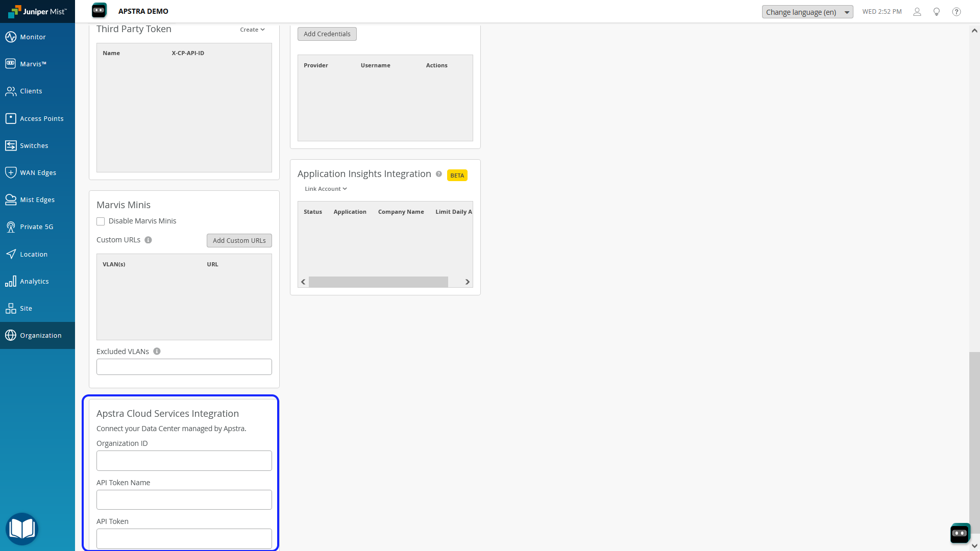Click the Excluded VLANs info icon

(157, 351)
